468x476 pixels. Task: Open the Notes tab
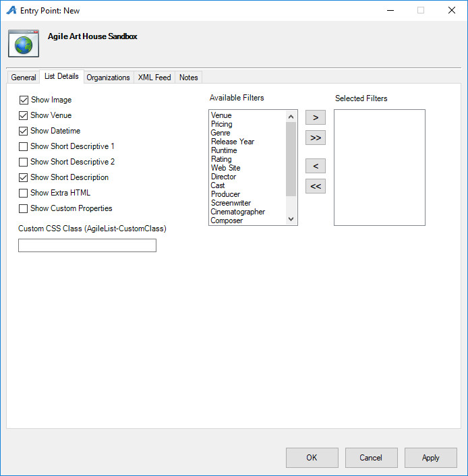188,78
